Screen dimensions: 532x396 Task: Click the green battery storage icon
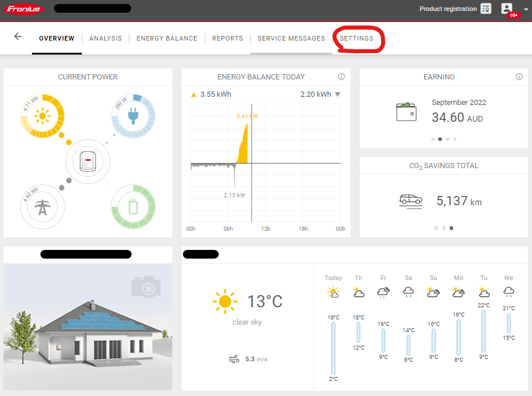pyautogui.click(x=132, y=206)
